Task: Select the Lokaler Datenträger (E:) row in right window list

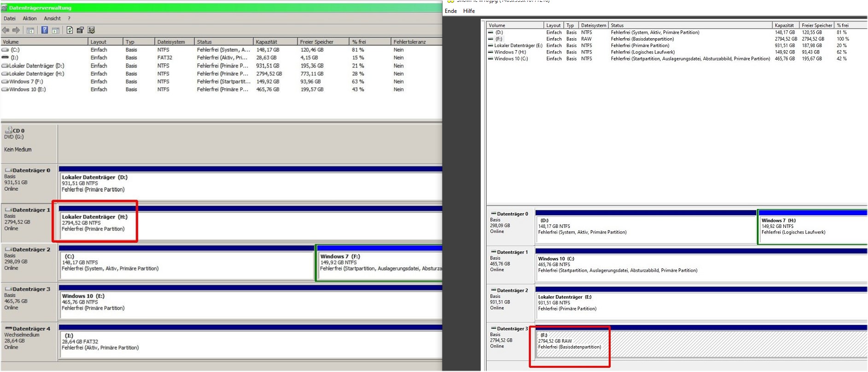Action: pos(676,46)
